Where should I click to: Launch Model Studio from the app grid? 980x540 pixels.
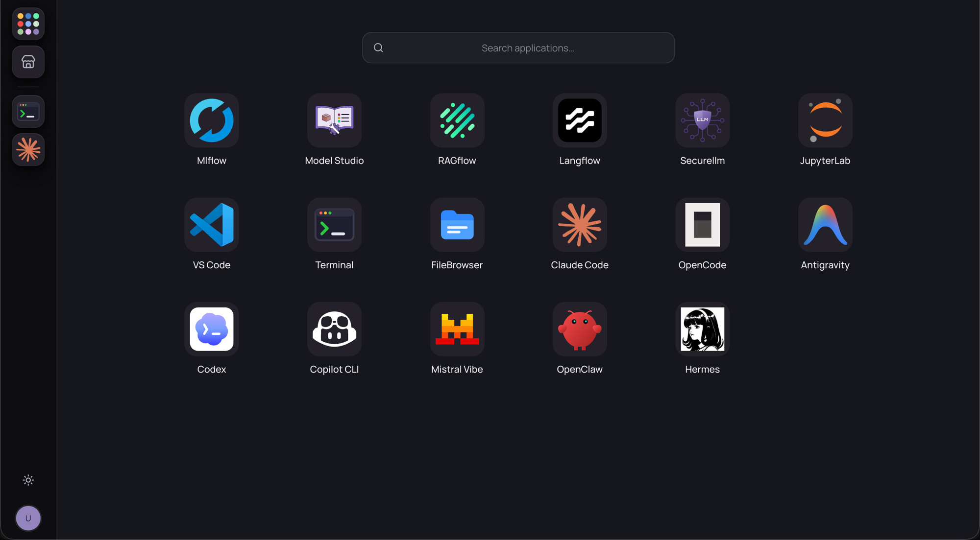[334, 120]
